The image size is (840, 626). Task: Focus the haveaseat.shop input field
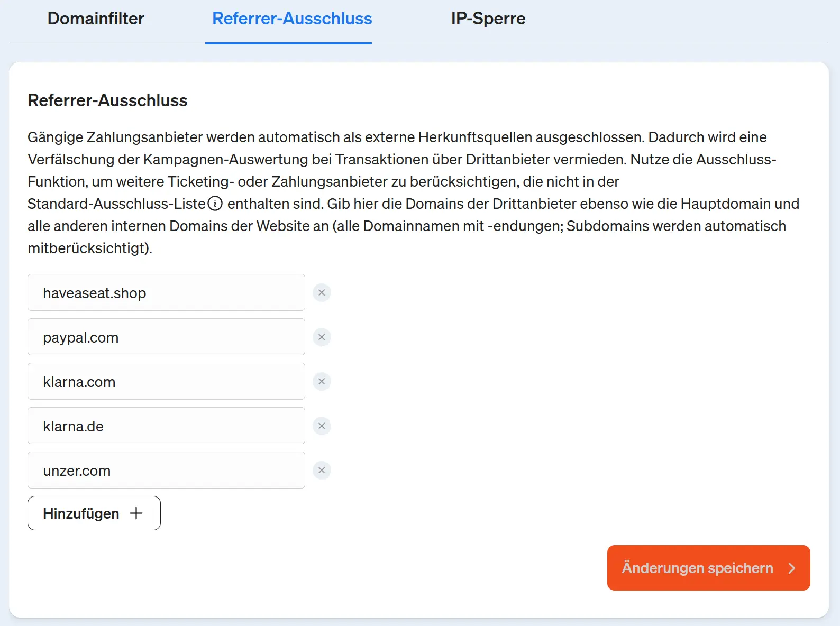tap(166, 292)
